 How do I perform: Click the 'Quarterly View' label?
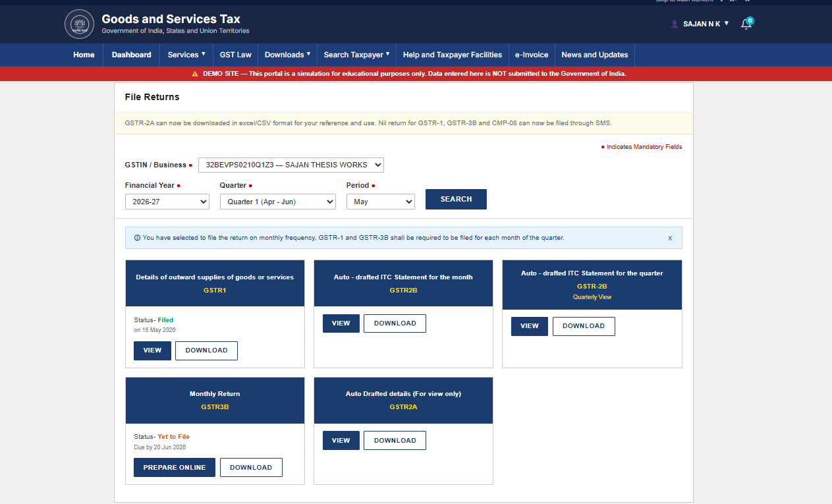tap(592, 297)
